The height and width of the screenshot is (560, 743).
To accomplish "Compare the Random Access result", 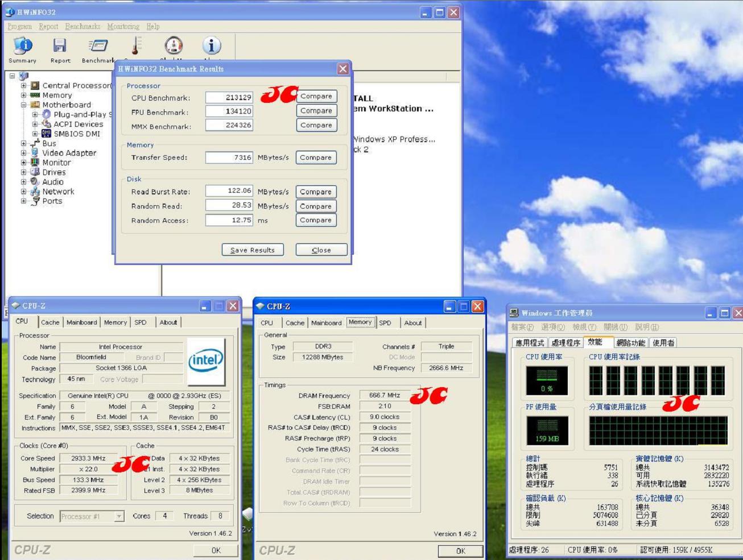I will (316, 220).
